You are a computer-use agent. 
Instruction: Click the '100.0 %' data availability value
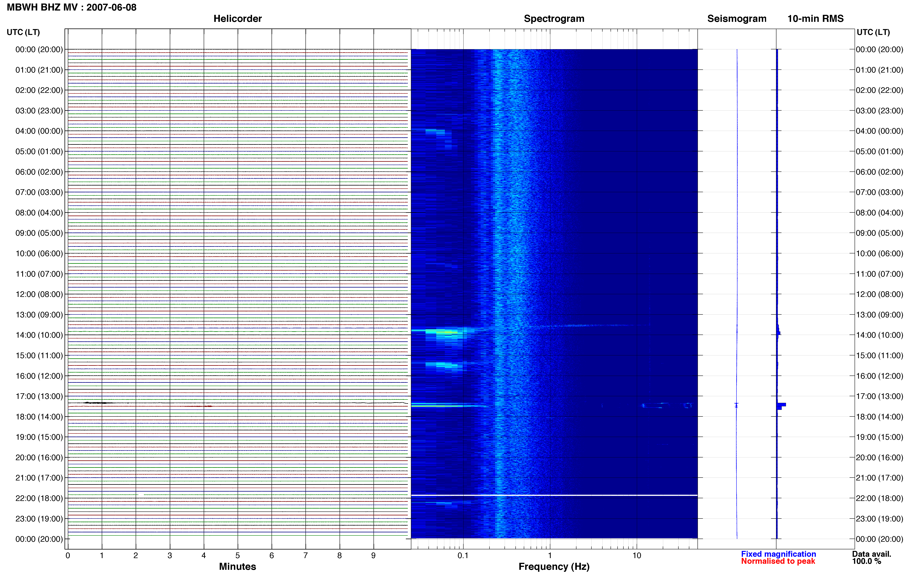coord(867,561)
